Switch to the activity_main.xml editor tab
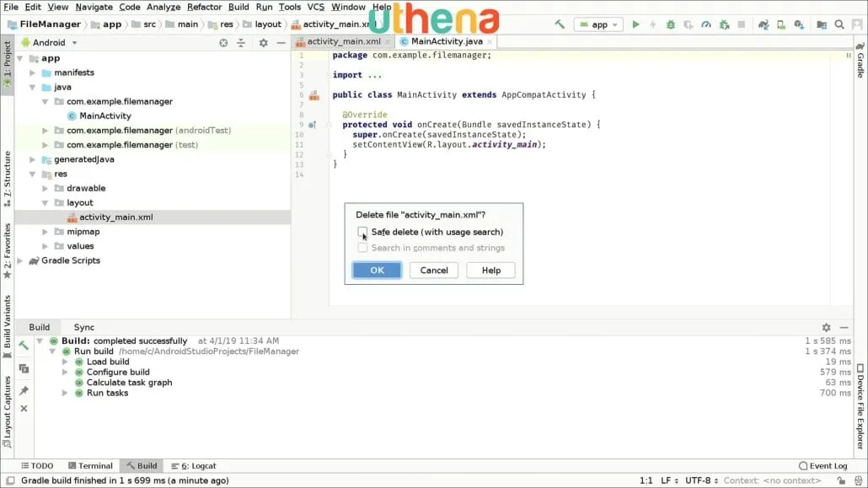Image resolution: width=868 pixels, height=488 pixels. point(343,41)
